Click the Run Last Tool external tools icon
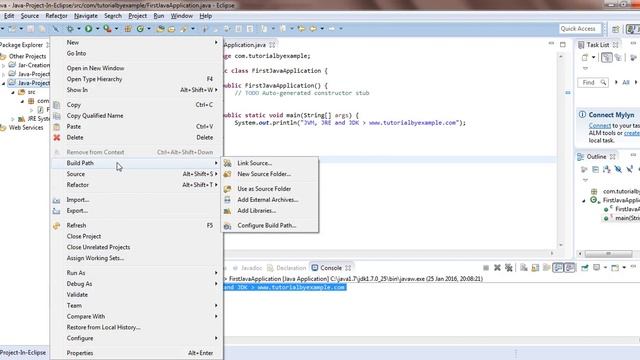The image size is (640, 360). [107, 29]
